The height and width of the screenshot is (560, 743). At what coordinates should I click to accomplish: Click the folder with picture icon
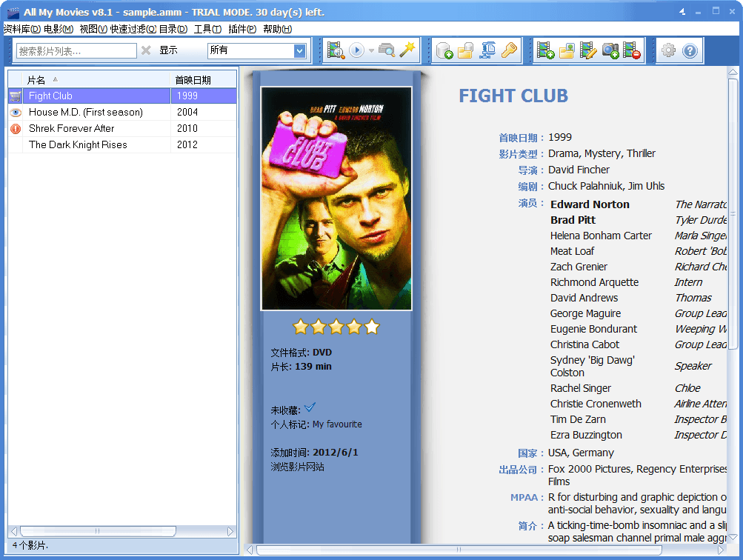(567, 50)
